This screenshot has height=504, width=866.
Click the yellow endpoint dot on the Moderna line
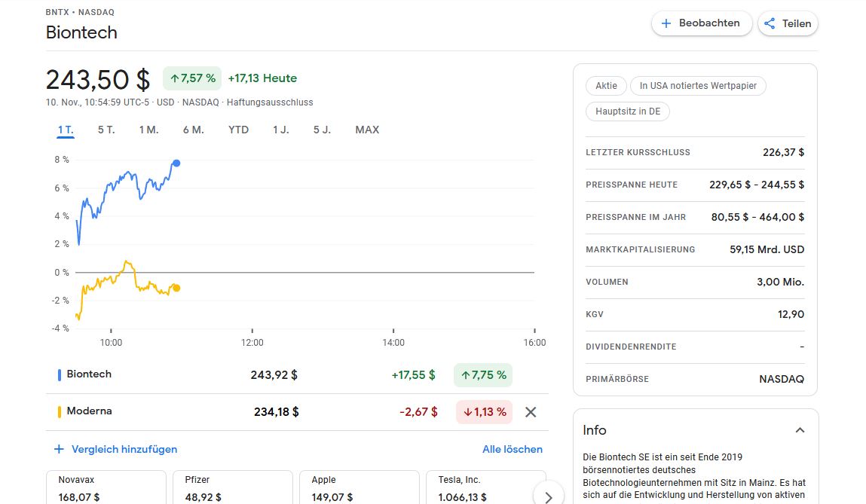click(x=176, y=288)
